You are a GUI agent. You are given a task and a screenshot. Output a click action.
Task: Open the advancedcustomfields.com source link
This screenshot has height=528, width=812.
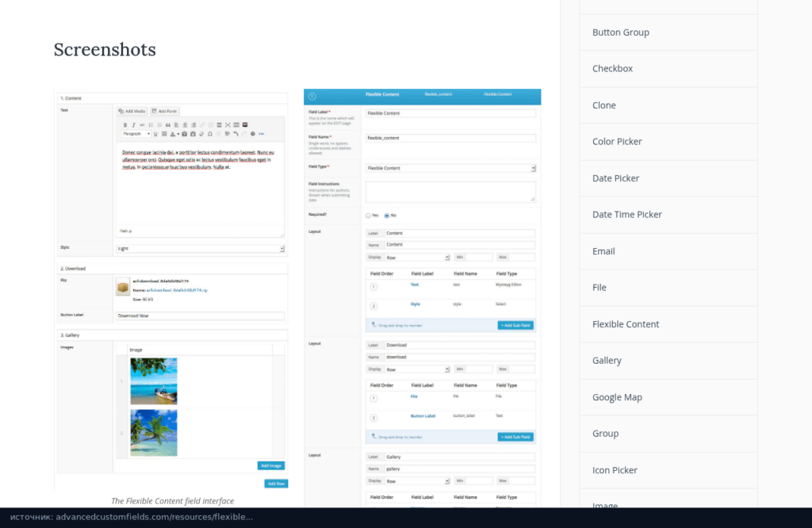point(132,517)
